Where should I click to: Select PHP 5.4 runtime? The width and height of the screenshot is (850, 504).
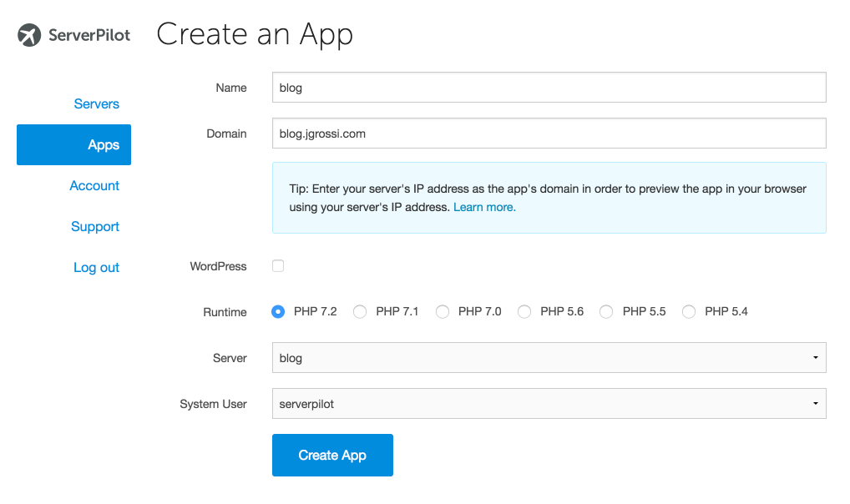[689, 311]
